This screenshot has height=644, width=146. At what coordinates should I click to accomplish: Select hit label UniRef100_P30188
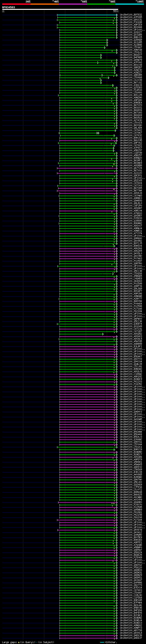[131, 22]
